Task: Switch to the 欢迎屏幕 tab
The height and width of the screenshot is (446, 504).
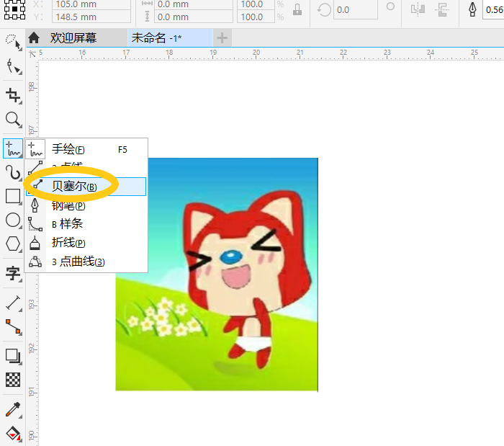Action: coord(73,38)
